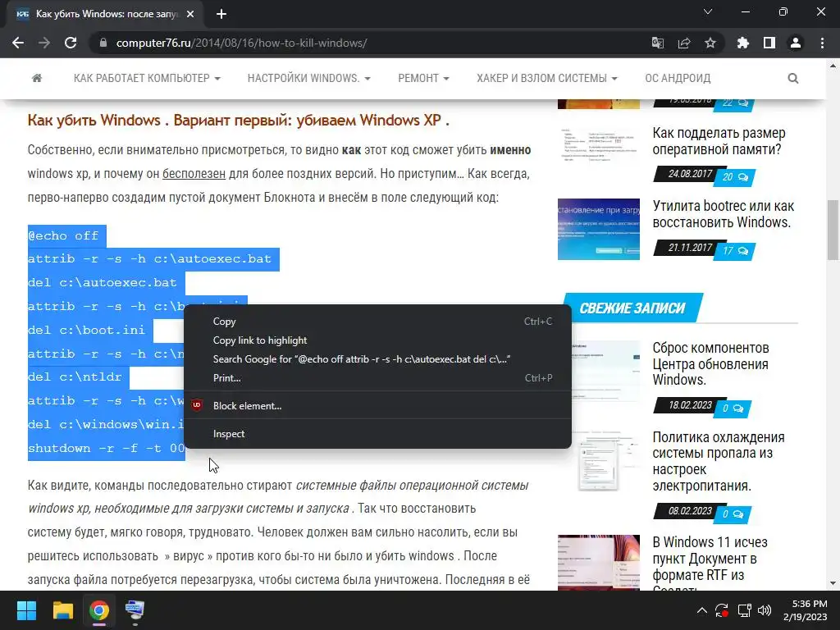Expand 'КАК РАБОТАЕТ КОМПЬЮТЕР' menu

(147, 78)
